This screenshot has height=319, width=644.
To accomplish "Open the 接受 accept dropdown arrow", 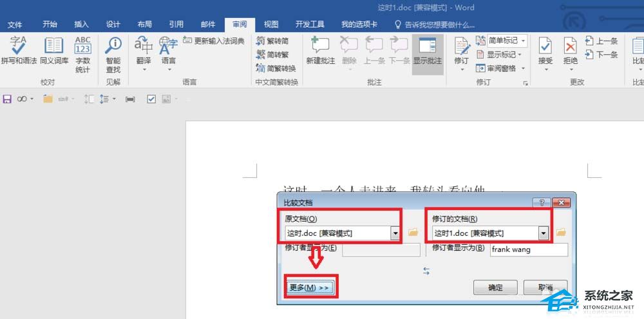I will pos(546,70).
